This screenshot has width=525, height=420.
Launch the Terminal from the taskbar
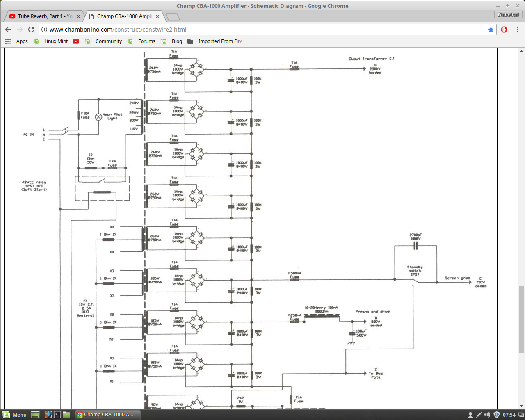pos(57,415)
